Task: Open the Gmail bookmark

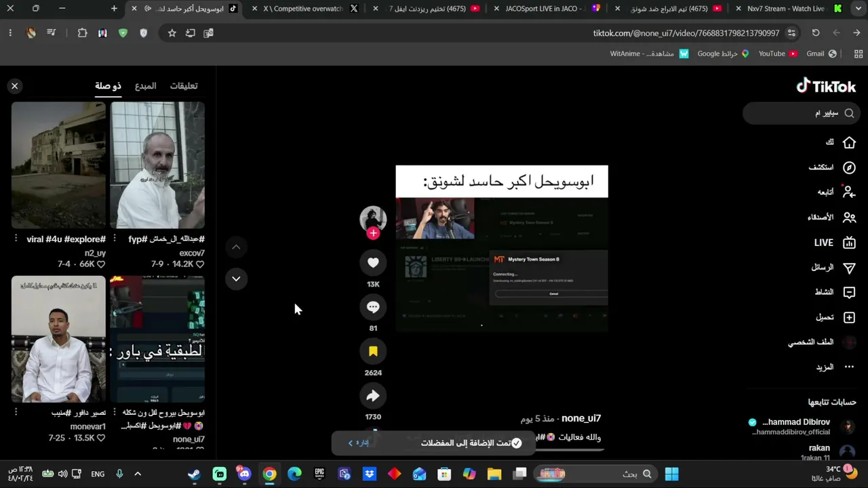Action: 821,54
